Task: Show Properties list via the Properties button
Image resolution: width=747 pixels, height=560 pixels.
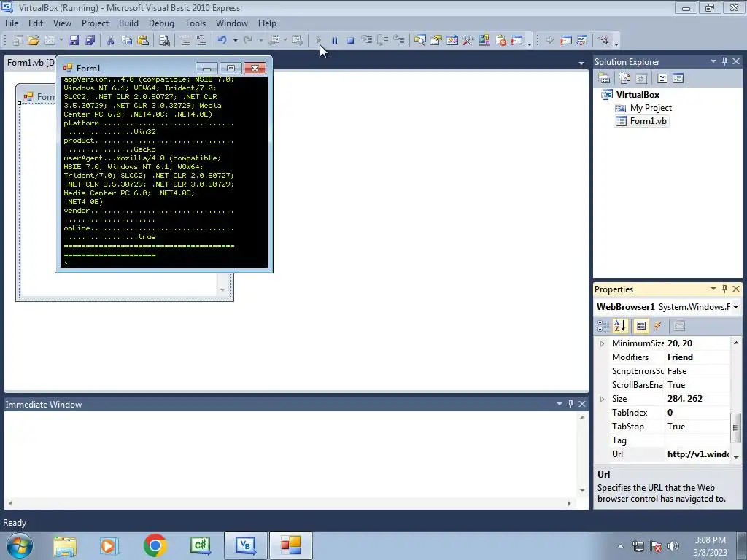Action: pos(641,326)
